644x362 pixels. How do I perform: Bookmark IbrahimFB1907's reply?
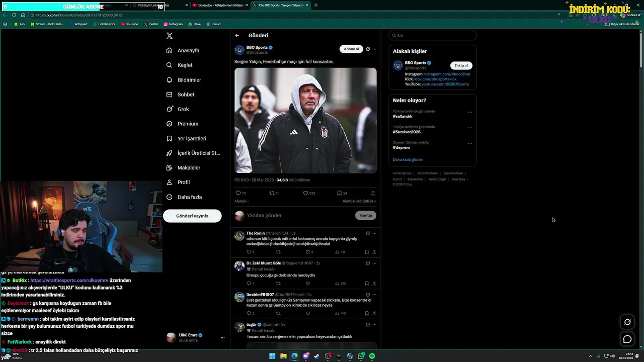[x=367, y=313]
